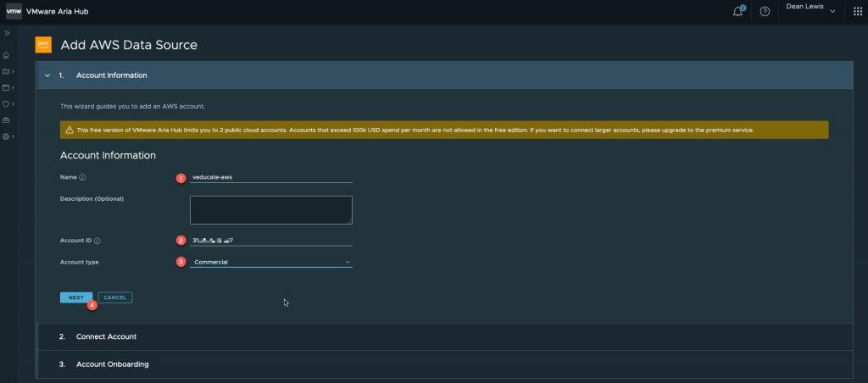
Task: Click the warning triangle in banner
Action: (x=70, y=130)
